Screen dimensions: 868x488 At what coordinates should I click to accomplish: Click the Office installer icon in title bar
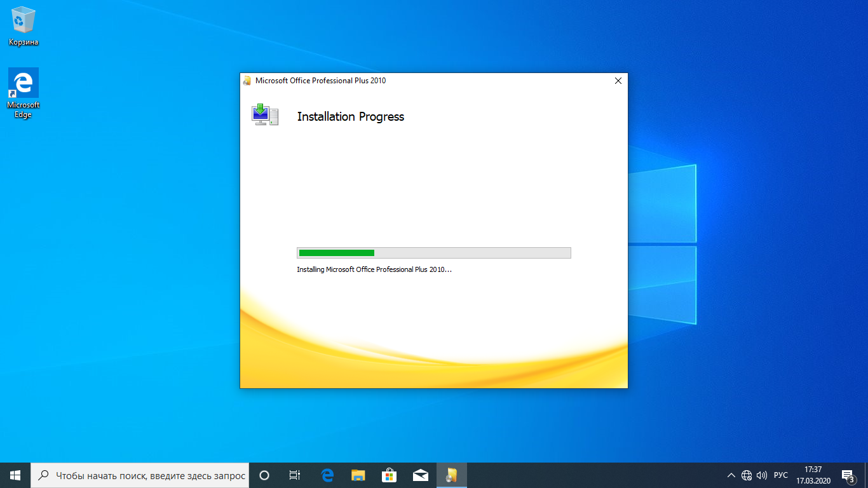pos(247,81)
